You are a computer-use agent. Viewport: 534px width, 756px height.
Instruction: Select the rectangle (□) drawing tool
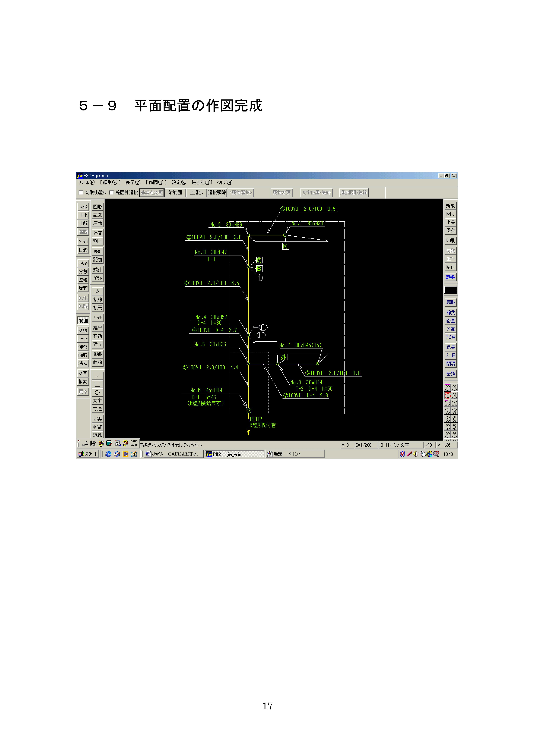pos(97,384)
